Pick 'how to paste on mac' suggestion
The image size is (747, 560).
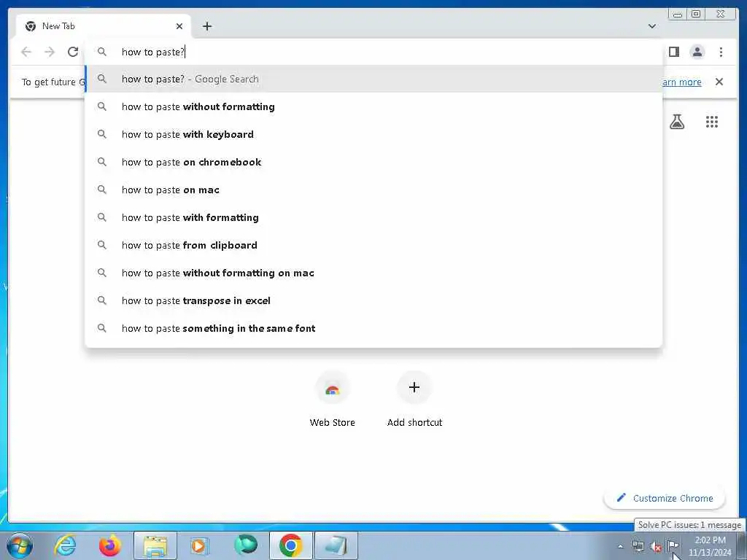373,190
